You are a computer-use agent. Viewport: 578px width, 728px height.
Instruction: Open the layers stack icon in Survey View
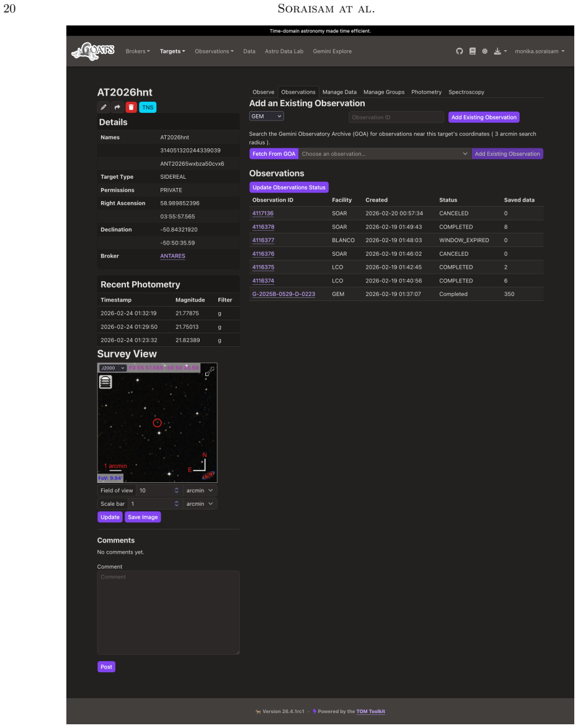(x=105, y=382)
